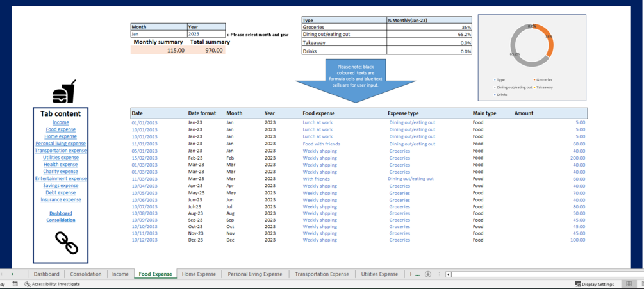
Task: Select the Food with friends cell
Action: tap(322, 144)
